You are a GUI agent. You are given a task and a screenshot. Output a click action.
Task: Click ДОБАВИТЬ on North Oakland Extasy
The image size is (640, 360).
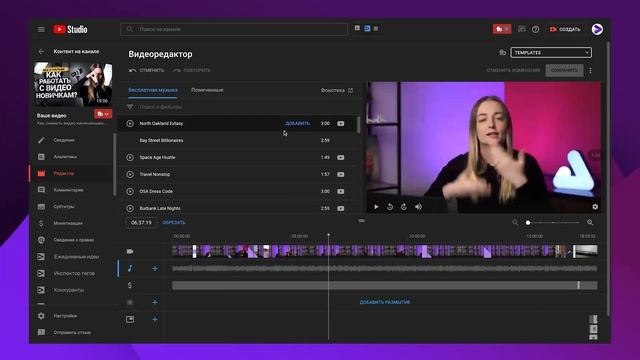(297, 123)
